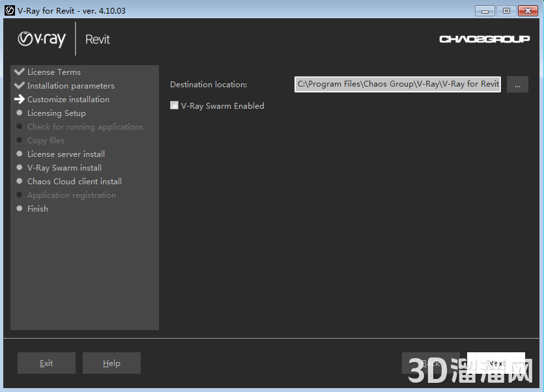Open the destination folder browse dialog
This screenshot has width=544, height=392.
pyautogui.click(x=517, y=84)
